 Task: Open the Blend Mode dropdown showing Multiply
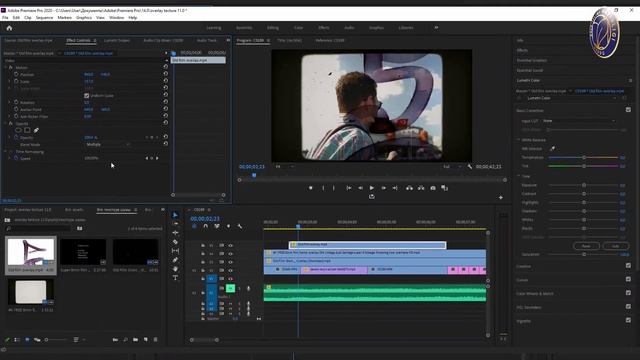108,144
